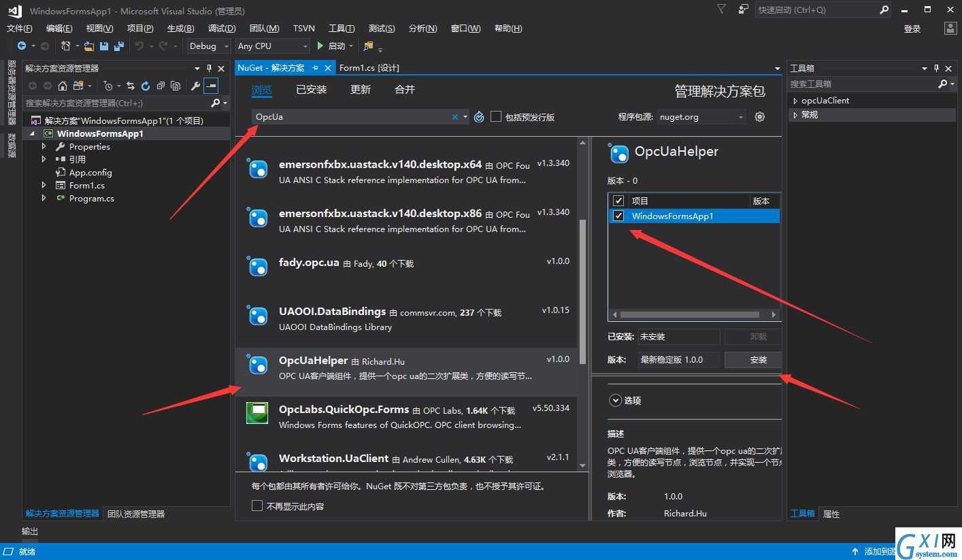The height and width of the screenshot is (560, 962).
Task: Select the OpcLabs.QuickOpc.Forms package
Action: coord(406,421)
